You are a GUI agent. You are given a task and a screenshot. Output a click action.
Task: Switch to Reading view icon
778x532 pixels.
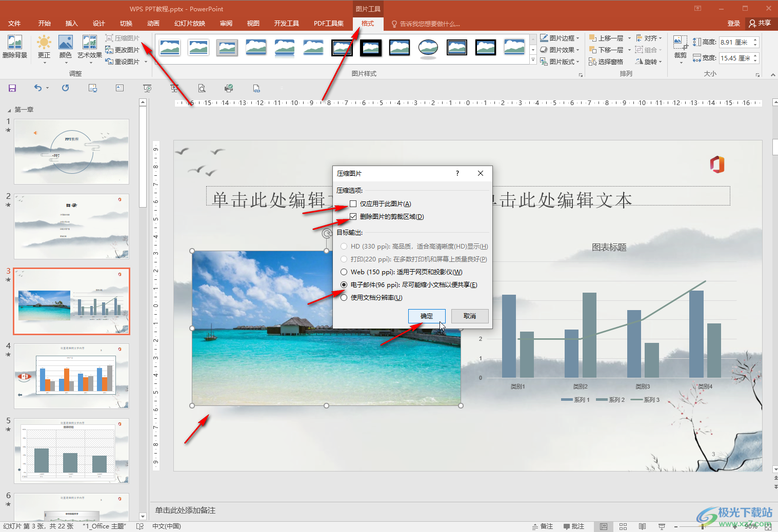point(642,526)
